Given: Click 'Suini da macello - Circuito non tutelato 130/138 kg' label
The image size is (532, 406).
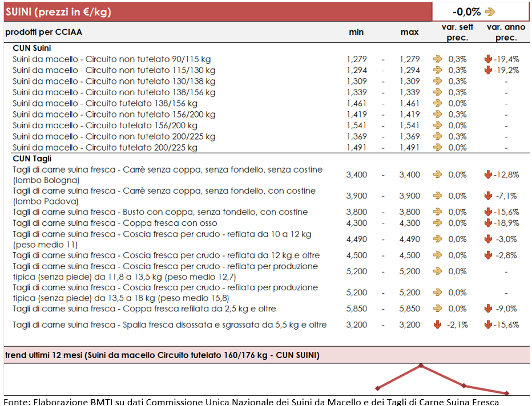Looking at the screenshot, I should [114, 82].
